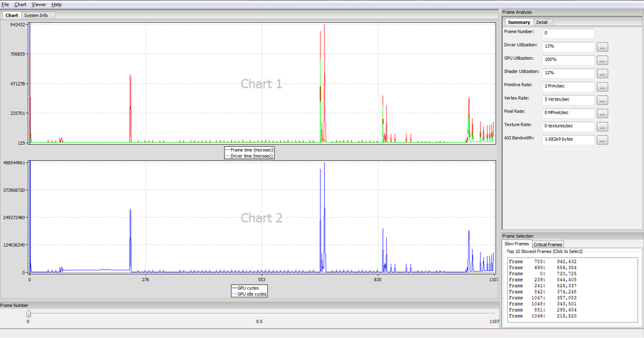Screen dimensions: 644x338
Task: Click the Frame time legend entry
Action: tap(249, 150)
